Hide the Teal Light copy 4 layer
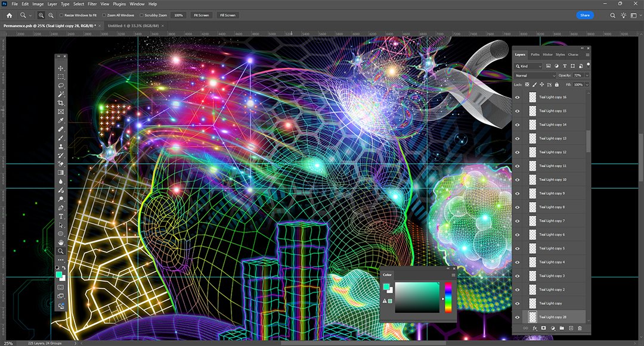 pos(518,262)
